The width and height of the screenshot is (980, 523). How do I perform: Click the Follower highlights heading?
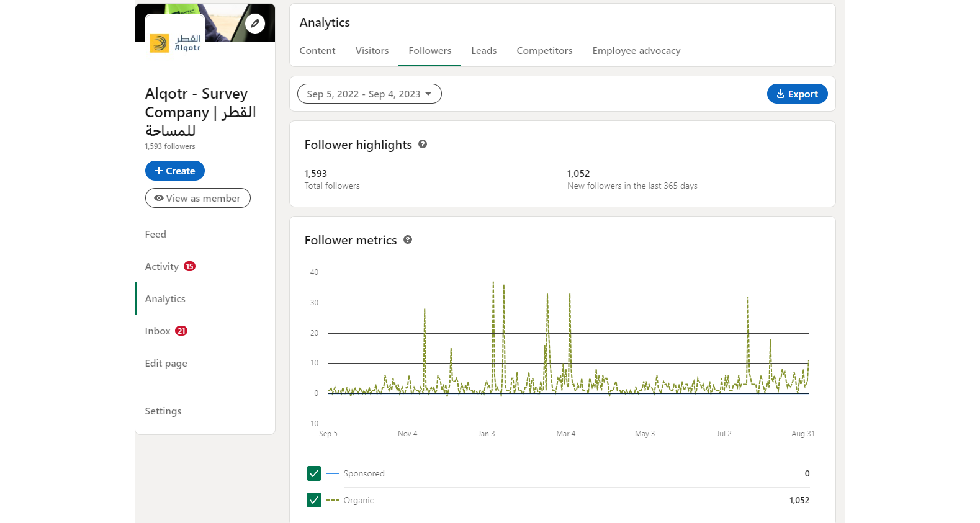pyautogui.click(x=358, y=145)
